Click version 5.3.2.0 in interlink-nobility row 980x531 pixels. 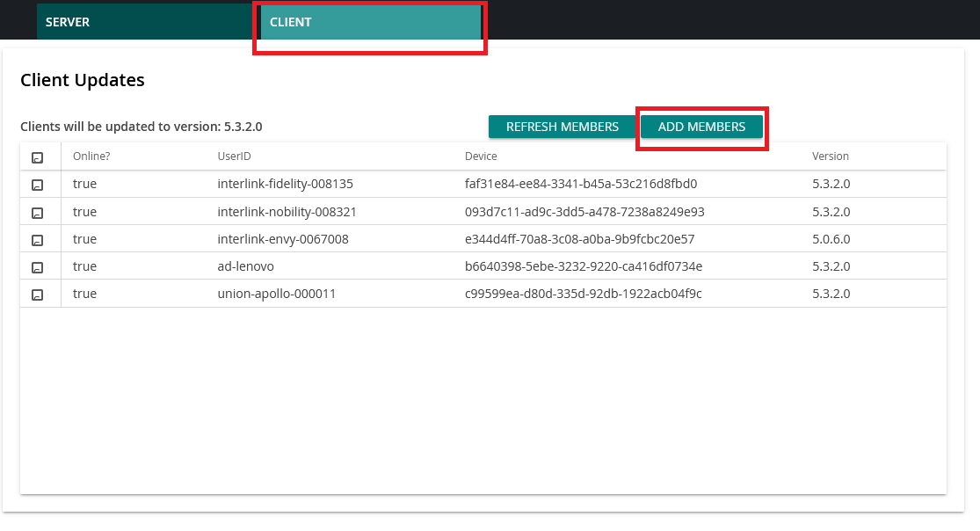click(831, 212)
